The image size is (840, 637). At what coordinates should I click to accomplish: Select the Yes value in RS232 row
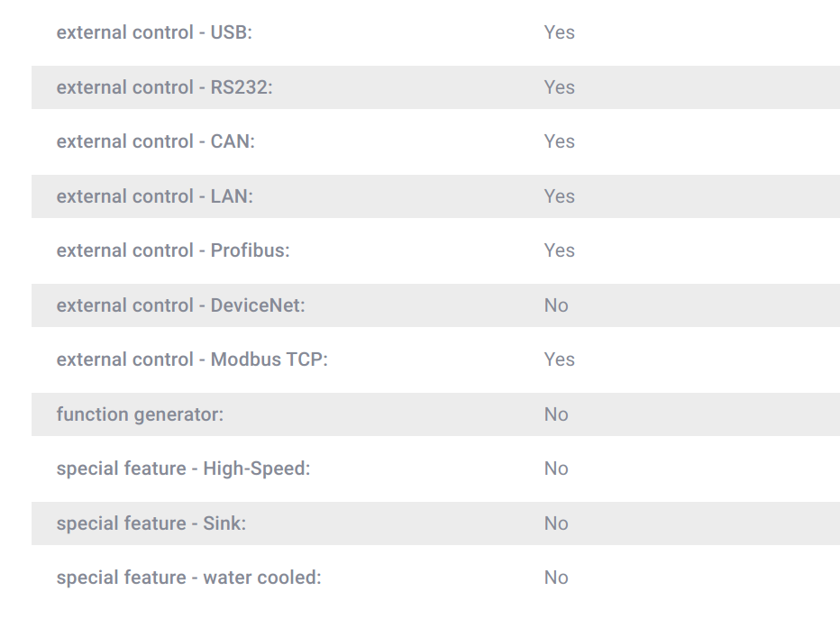click(560, 87)
